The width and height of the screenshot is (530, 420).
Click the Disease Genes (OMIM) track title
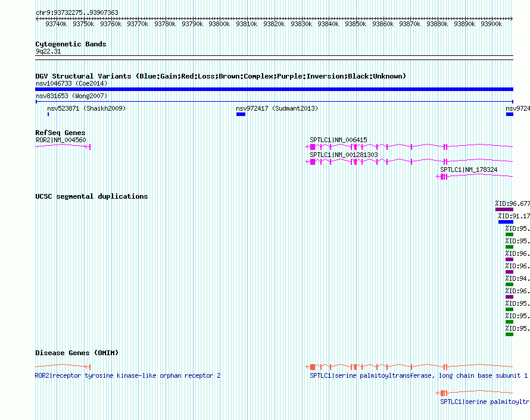(x=77, y=353)
